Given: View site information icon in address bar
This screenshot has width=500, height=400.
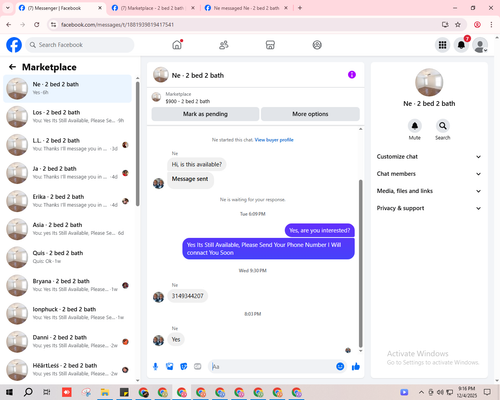Looking at the screenshot, I should (53, 24).
